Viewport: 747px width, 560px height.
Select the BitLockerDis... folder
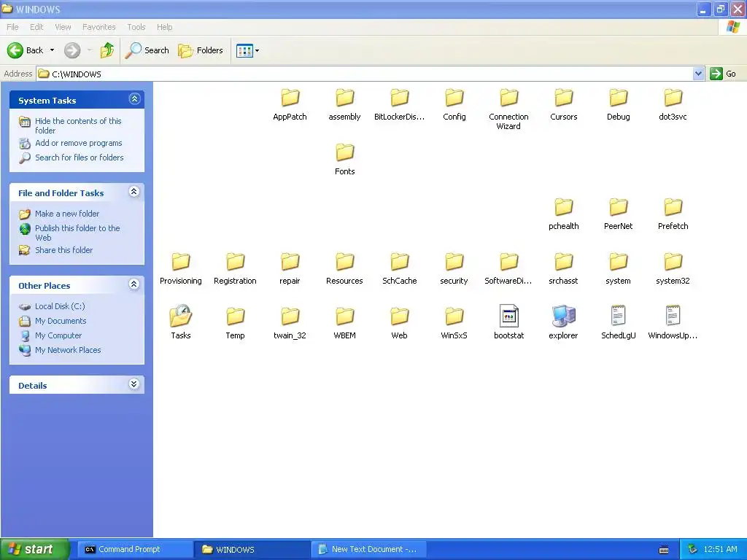click(399, 105)
